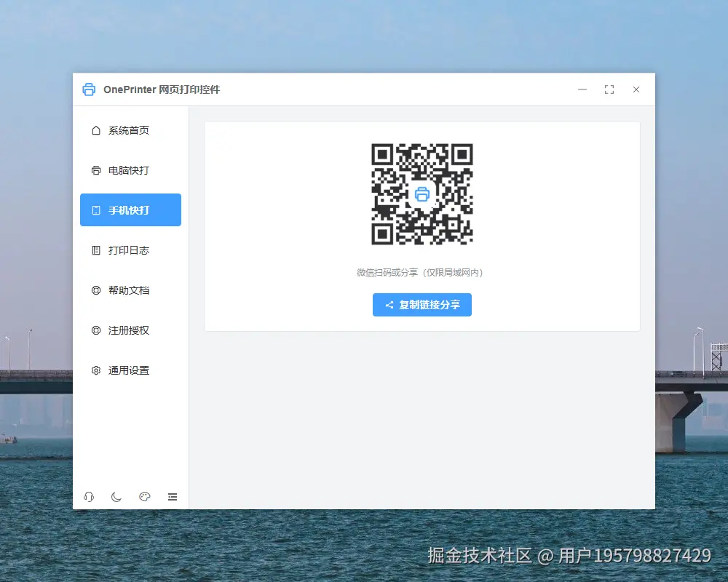Click the printer logo inside the QR code
The image size is (728, 582).
(422, 194)
